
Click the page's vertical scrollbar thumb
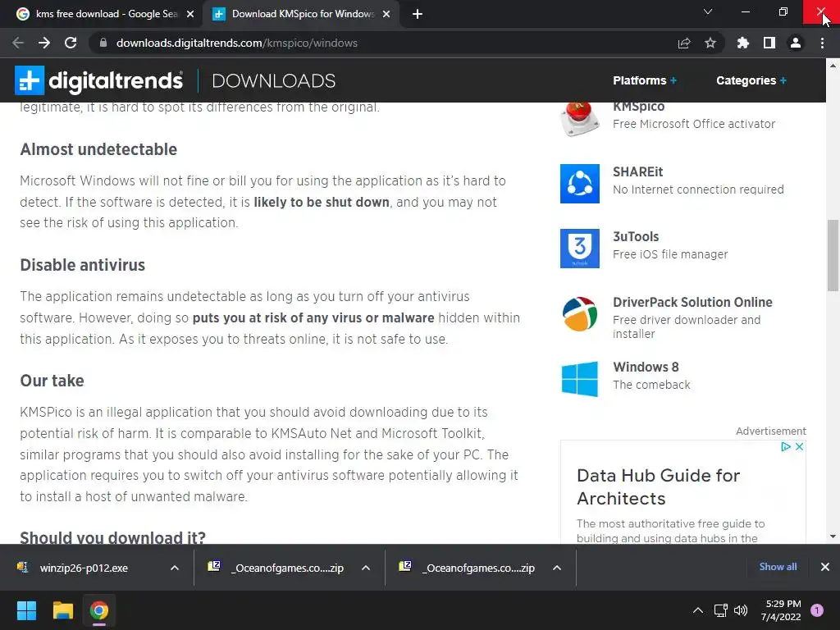click(833, 256)
